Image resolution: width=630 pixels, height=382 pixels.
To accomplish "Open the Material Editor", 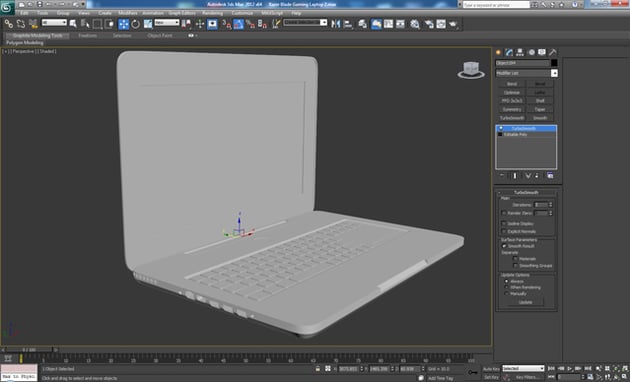I will tap(415, 24).
